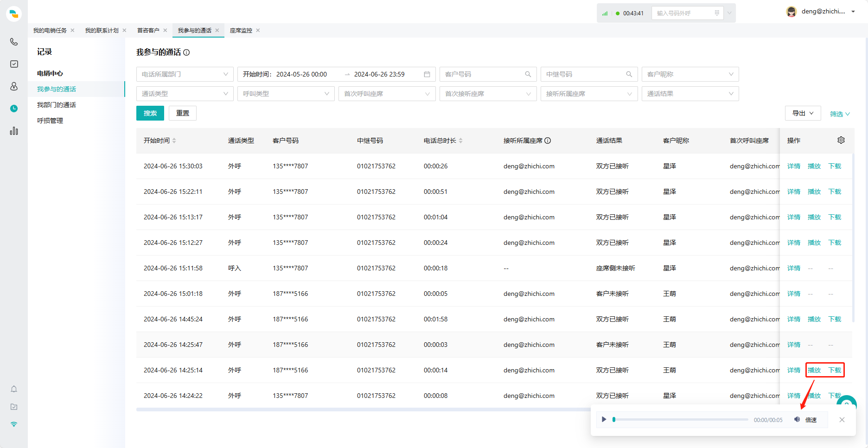Close the 我的电销任务 tab
The height and width of the screenshot is (448, 868).
point(72,31)
